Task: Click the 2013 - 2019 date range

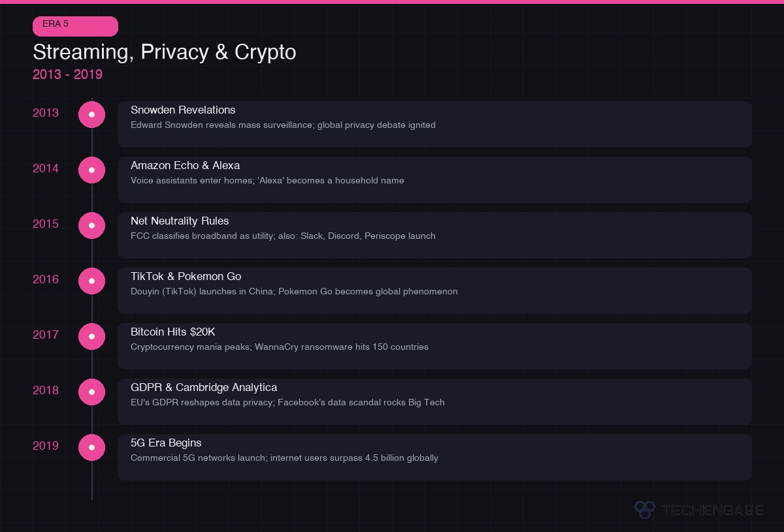Action: 67,74
